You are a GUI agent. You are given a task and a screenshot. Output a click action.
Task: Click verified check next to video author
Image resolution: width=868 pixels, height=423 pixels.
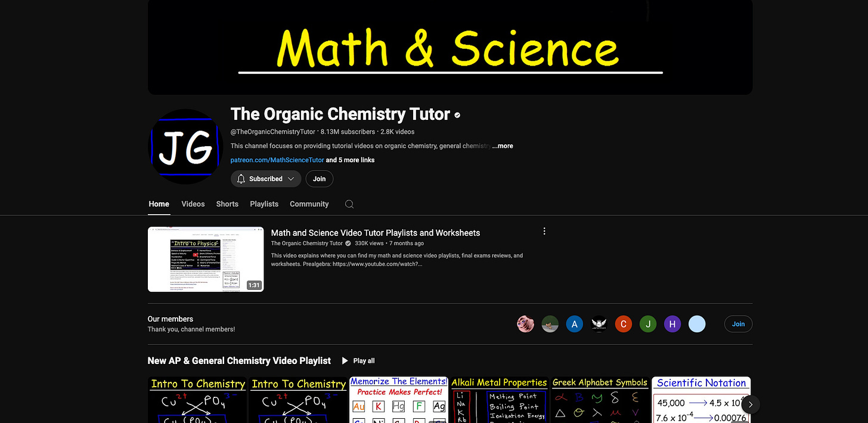348,243
